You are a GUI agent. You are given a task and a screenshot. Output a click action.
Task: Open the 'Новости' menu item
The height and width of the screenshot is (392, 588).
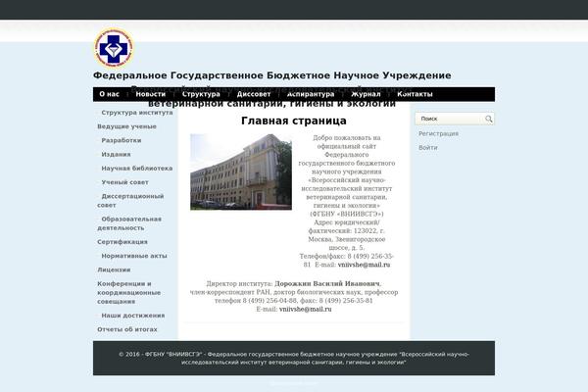150,94
